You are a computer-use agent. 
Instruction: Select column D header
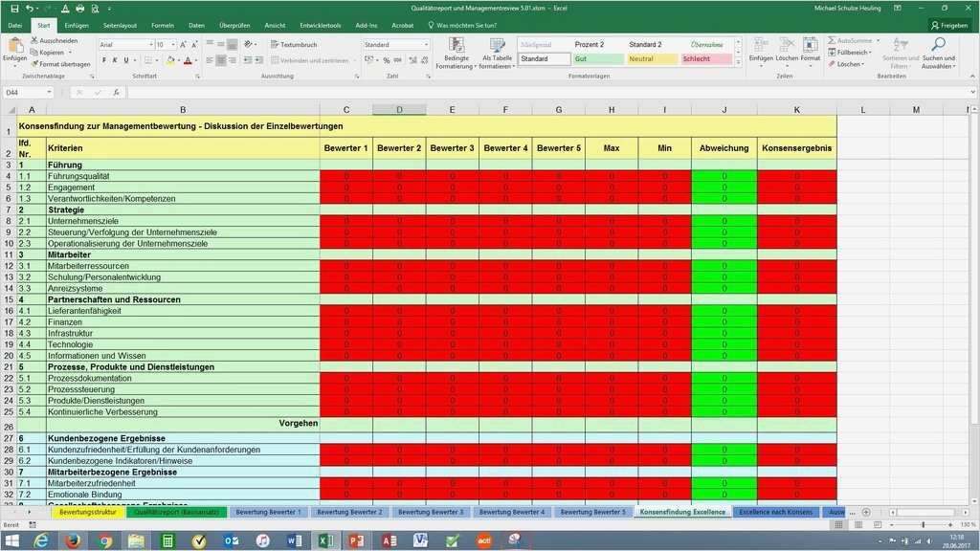(x=399, y=110)
